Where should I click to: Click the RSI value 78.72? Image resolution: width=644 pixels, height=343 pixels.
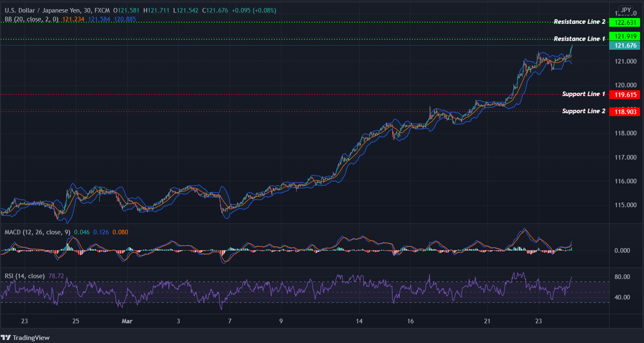pyautogui.click(x=56, y=276)
